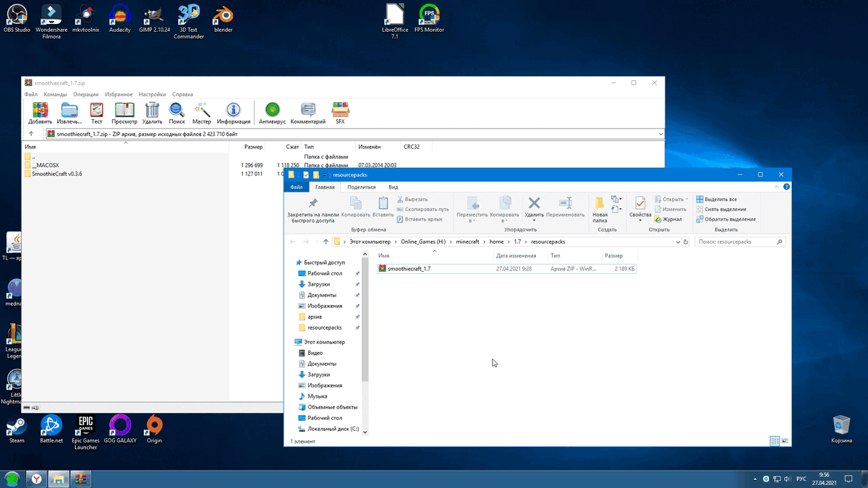
Task: Open Windows Start button
Action: (12, 479)
